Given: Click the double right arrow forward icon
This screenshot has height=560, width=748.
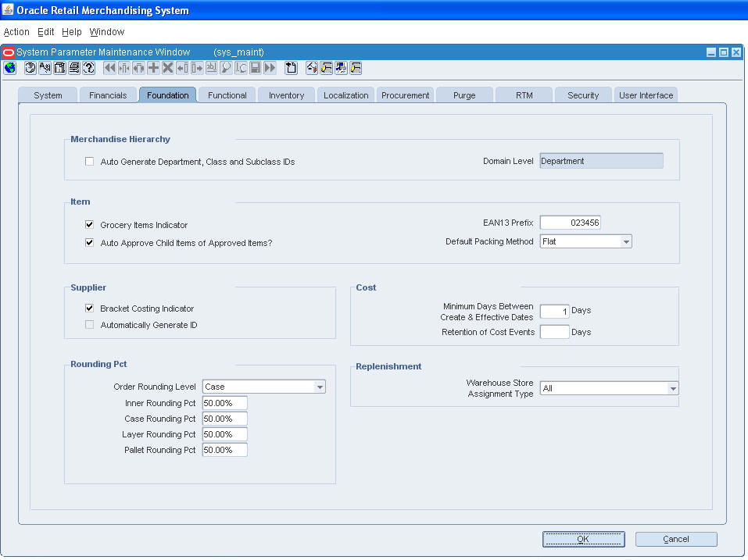Looking at the screenshot, I should click(270, 68).
